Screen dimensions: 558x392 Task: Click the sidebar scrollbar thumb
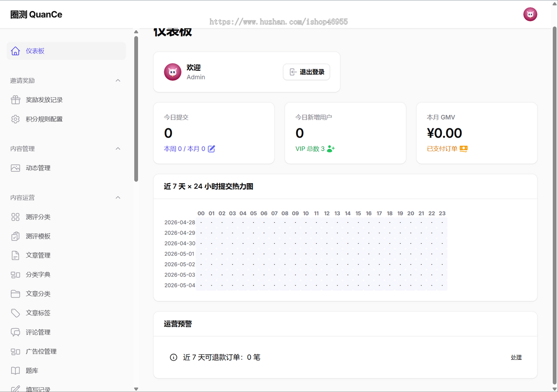tap(136, 109)
